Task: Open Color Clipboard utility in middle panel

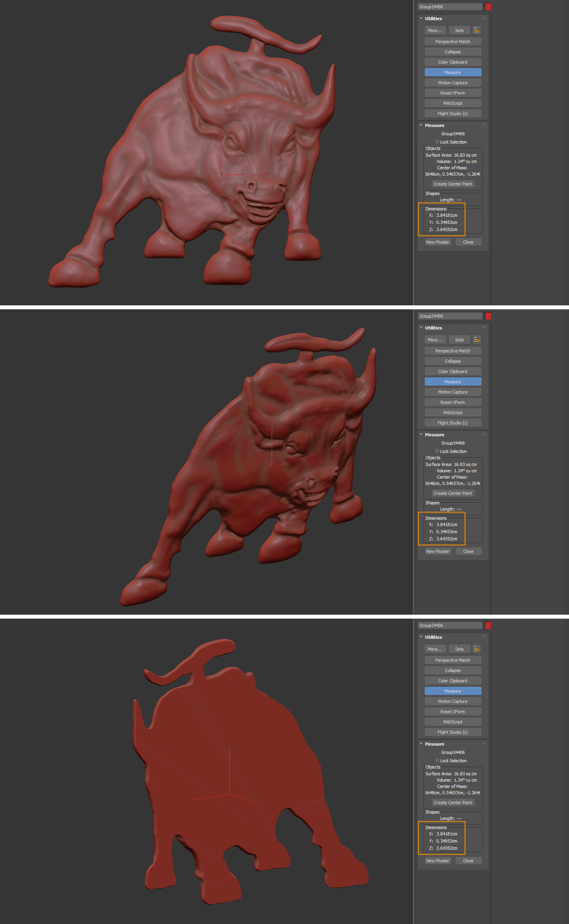Action: (x=453, y=371)
